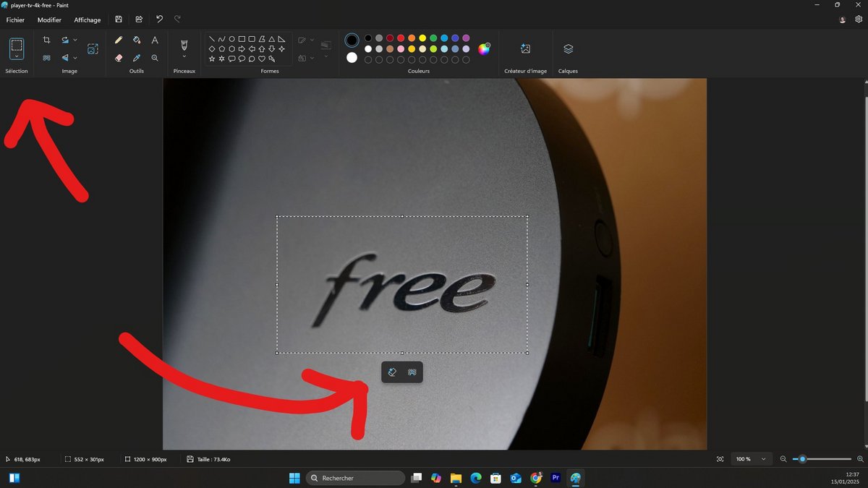Expand the Pinceaux brushes dropdown

point(184,56)
